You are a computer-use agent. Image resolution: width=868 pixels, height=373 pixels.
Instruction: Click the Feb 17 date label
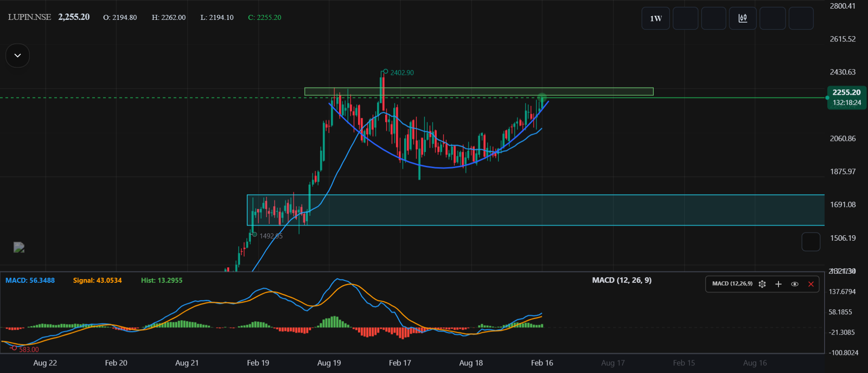400,363
